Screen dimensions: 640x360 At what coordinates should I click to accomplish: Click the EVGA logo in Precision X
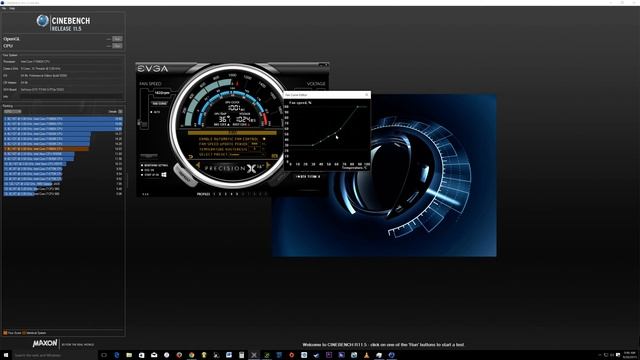click(153, 69)
